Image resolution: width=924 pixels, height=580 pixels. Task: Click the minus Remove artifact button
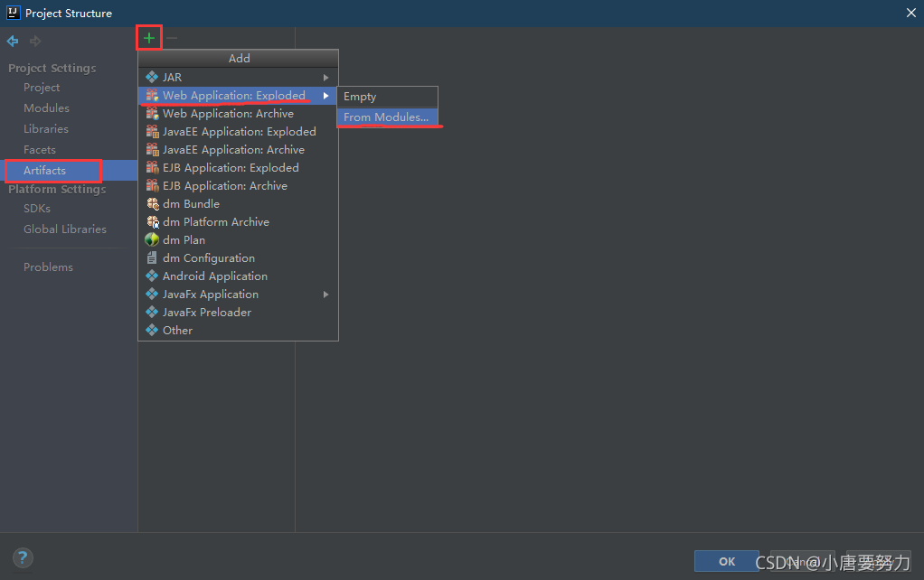pyautogui.click(x=172, y=38)
